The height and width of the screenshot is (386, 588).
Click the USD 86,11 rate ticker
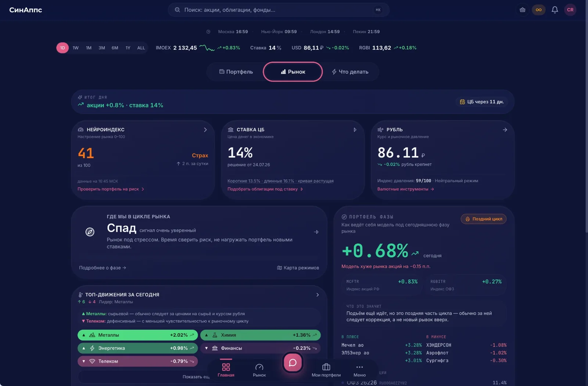click(320, 48)
